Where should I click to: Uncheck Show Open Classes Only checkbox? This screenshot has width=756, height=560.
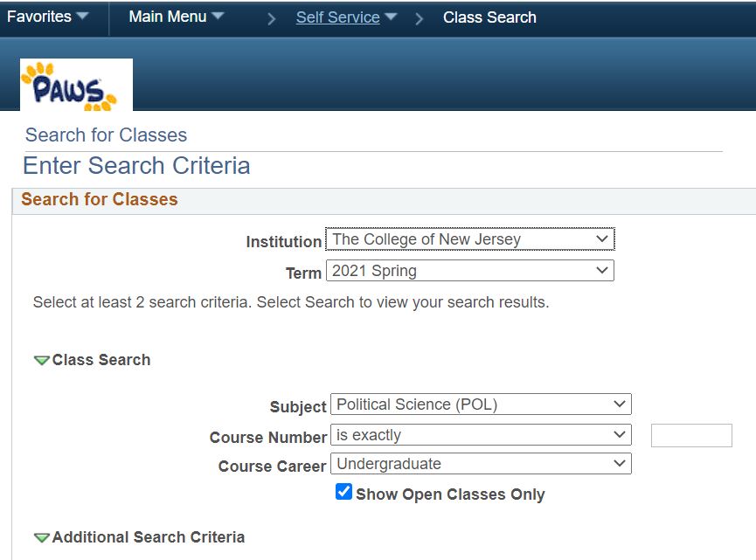click(x=343, y=492)
